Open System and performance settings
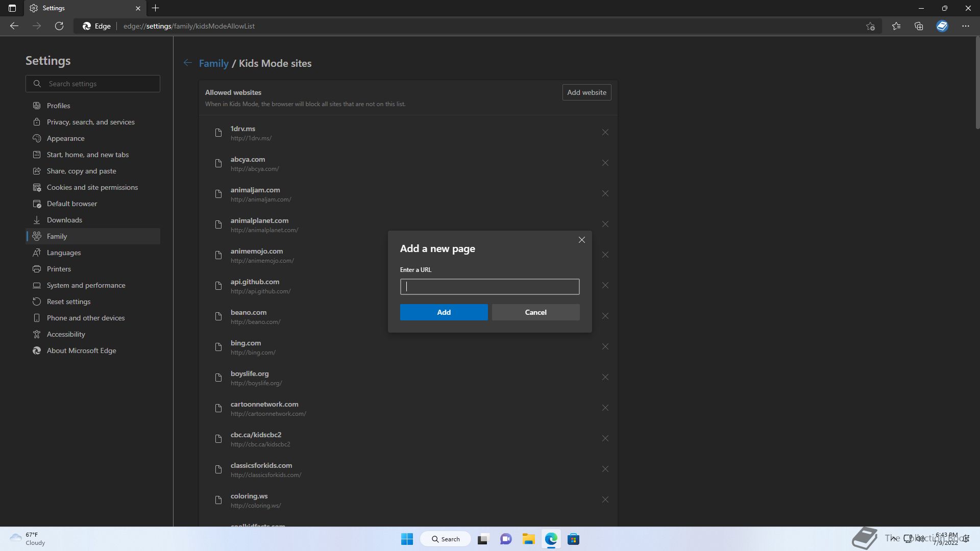 [x=93, y=285]
